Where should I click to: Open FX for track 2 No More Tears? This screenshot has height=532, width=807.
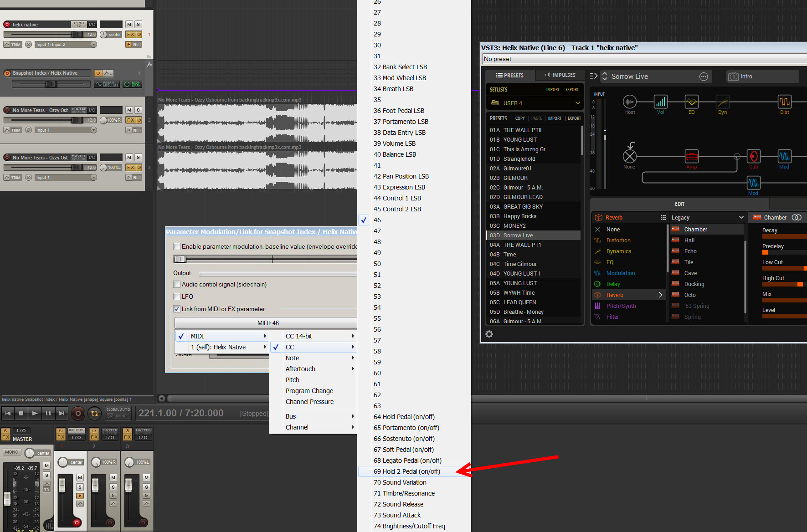click(131, 120)
